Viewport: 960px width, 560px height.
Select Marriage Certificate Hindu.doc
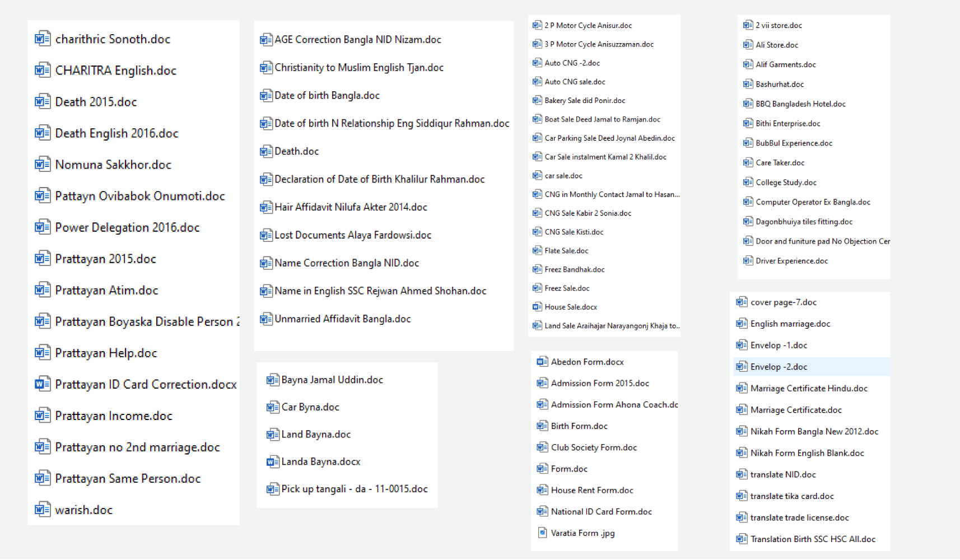[809, 389]
